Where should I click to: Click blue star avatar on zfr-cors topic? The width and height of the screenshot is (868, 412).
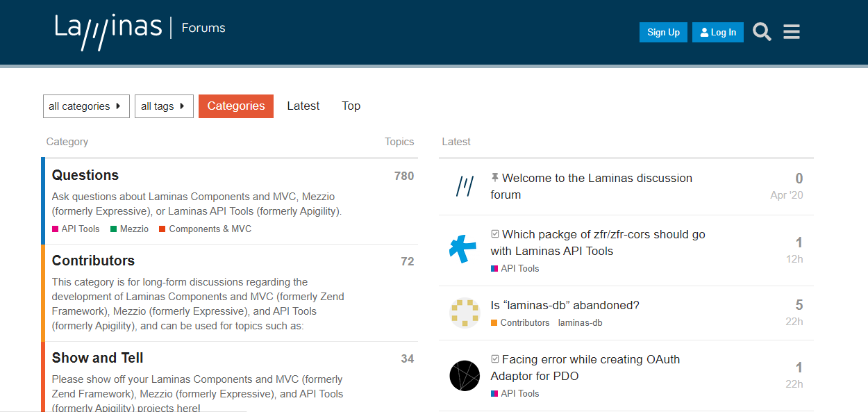pyautogui.click(x=463, y=249)
